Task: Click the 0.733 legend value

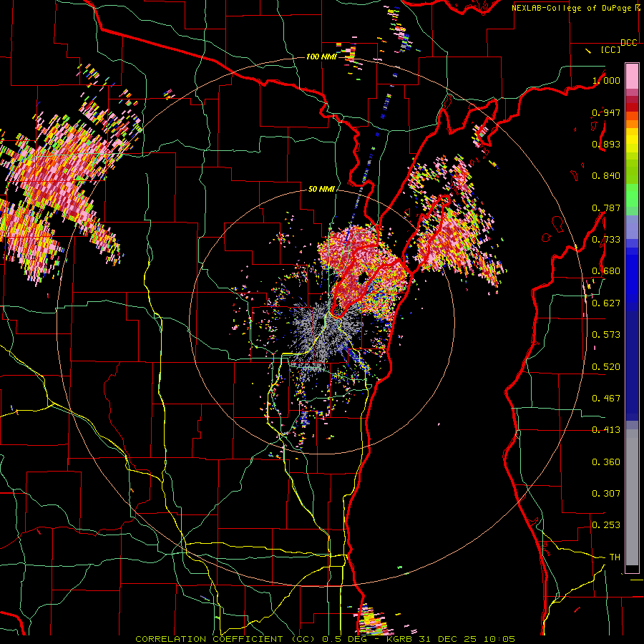Action: 606,240
